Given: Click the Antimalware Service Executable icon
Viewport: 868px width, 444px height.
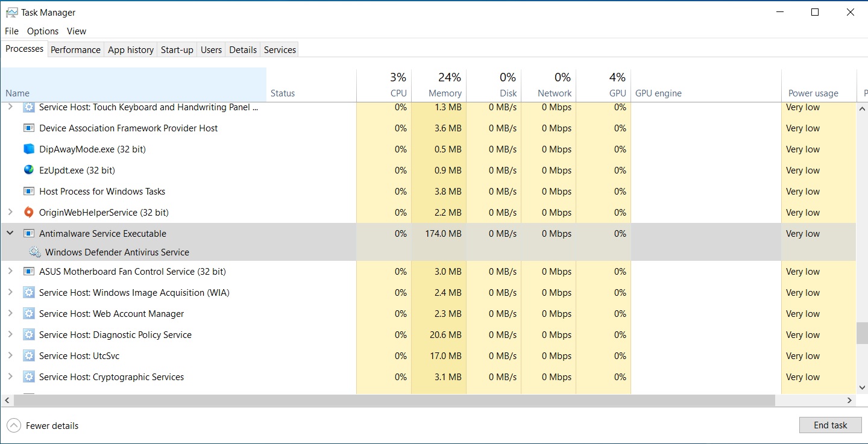Looking at the screenshot, I should (28, 234).
